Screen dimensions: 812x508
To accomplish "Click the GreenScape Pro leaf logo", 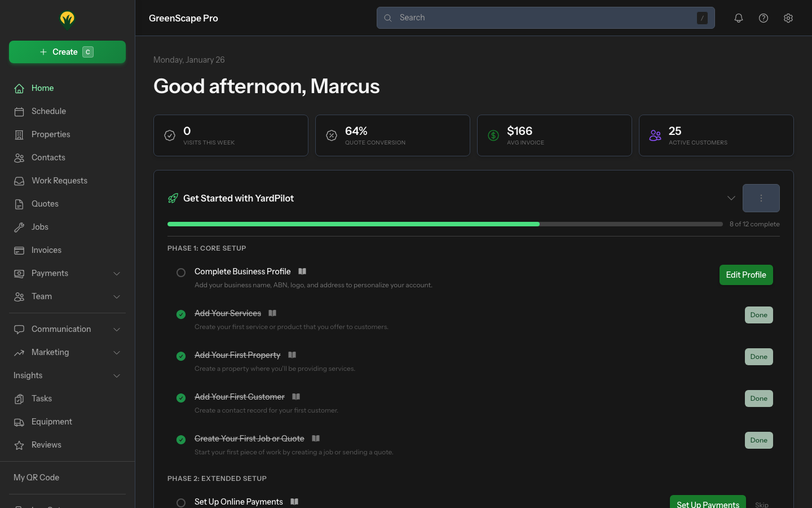I will tap(67, 19).
